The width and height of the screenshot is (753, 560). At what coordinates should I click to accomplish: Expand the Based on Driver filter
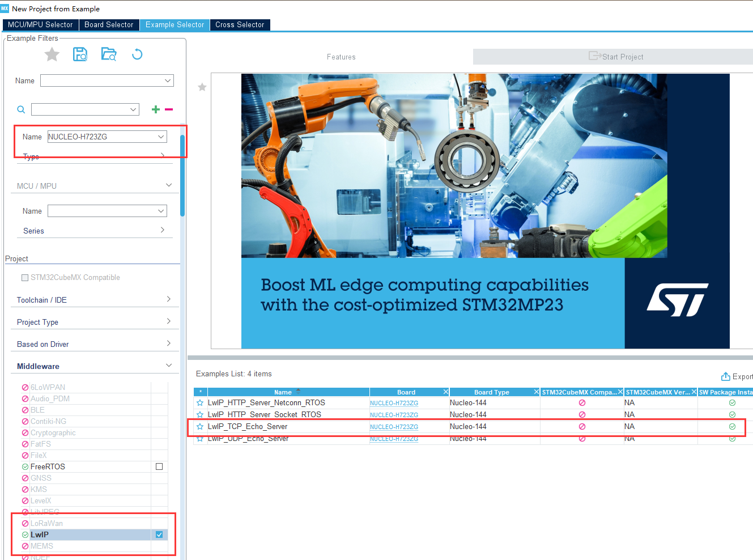pos(169,343)
